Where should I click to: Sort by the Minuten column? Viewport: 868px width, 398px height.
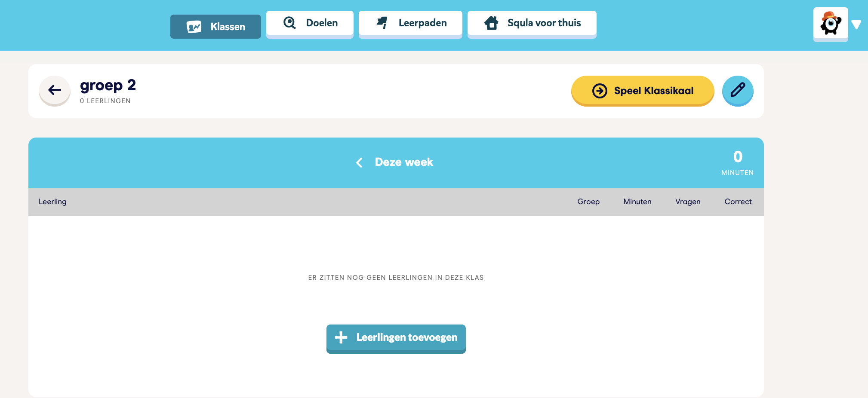coord(637,202)
